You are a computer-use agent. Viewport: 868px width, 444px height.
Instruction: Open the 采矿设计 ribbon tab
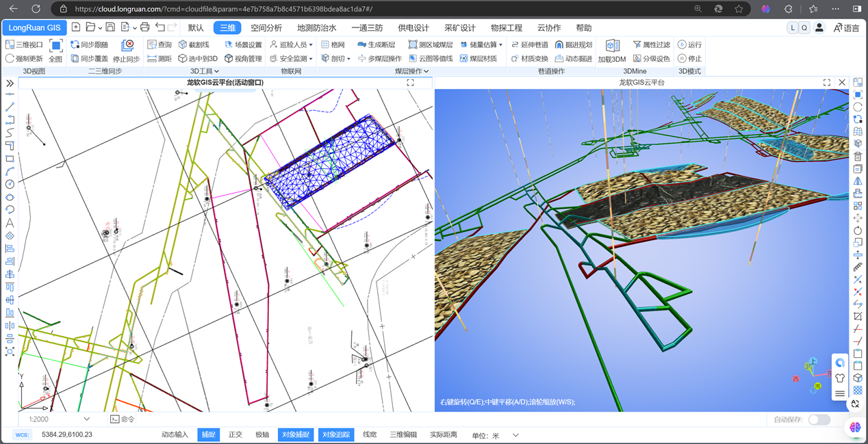click(459, 28)
